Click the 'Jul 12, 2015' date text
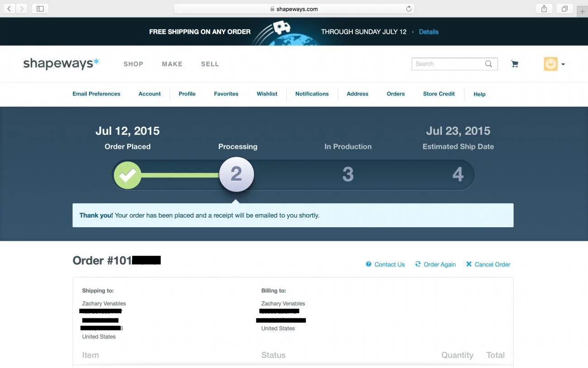The width and height of the screenshot is (588, 368). click(x=128, y=131)
